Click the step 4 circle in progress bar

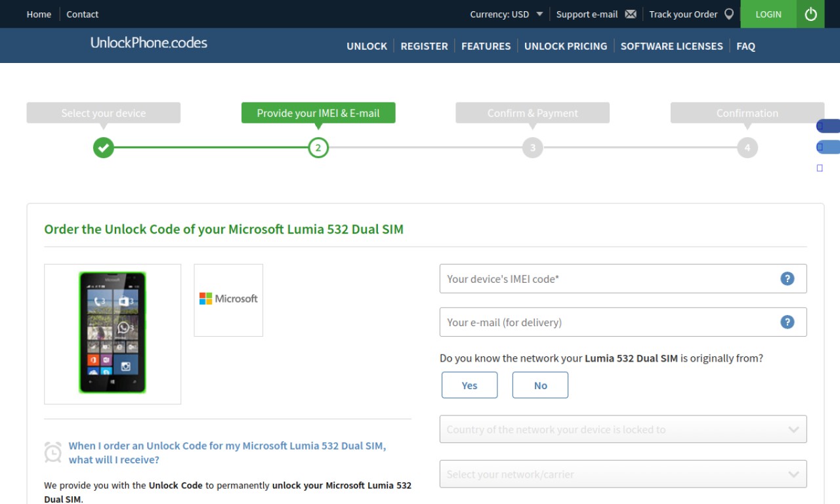click(x=747, y=148)
